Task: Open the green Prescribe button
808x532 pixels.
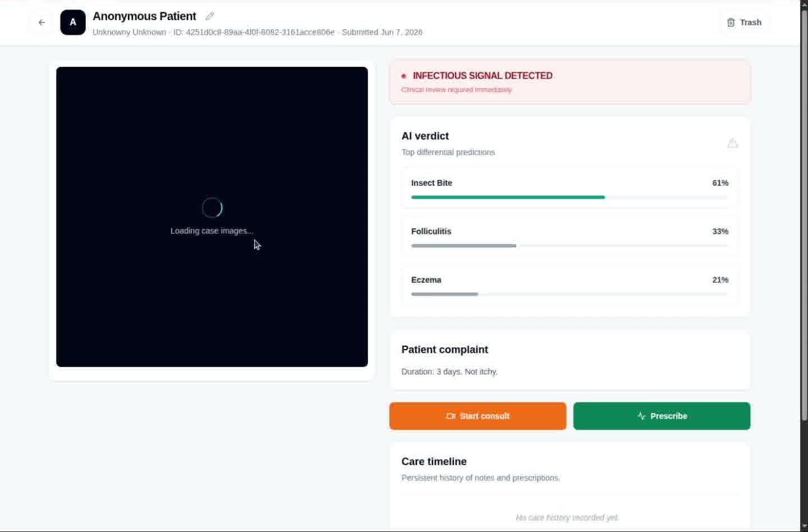Action: coord(662,416)
